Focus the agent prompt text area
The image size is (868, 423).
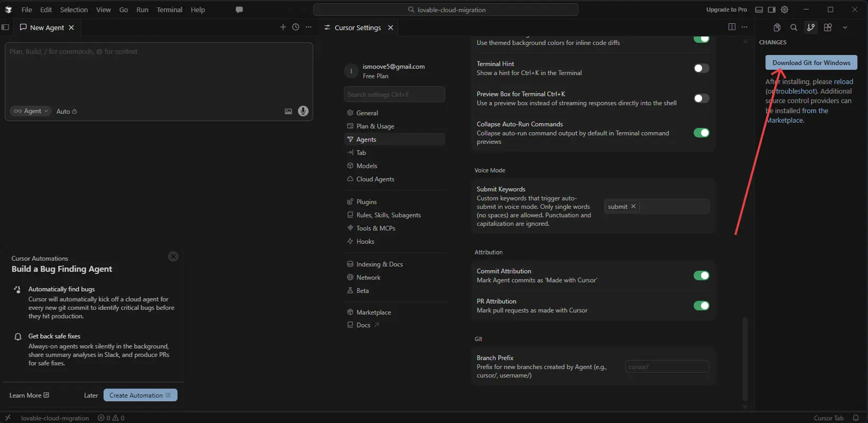[158, 74]
